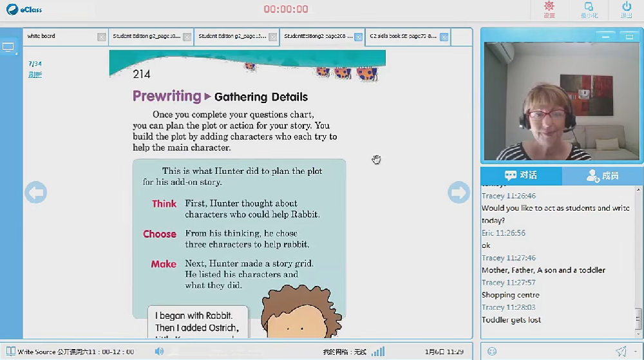Click the minimize-window icon in the top bar
This screenshot has height=360, width=644.
coord(587,9)
